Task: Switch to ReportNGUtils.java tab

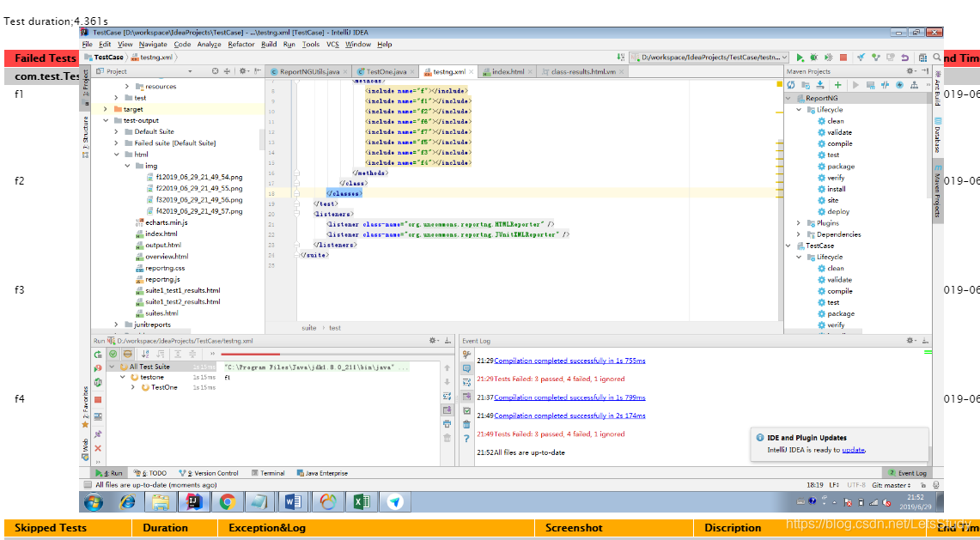Action: click(308, 72)
